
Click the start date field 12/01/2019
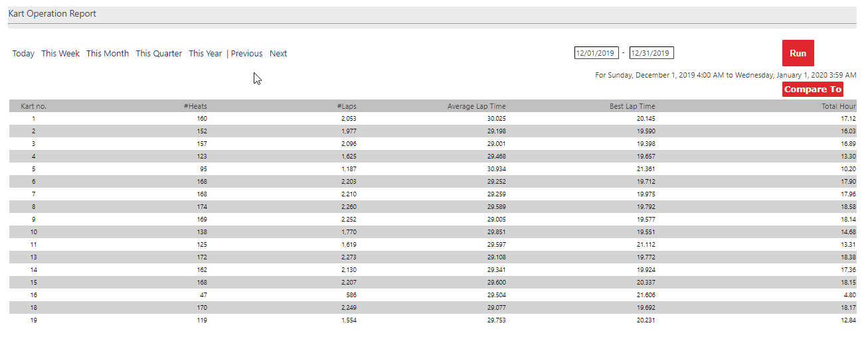tap(596, 53)
